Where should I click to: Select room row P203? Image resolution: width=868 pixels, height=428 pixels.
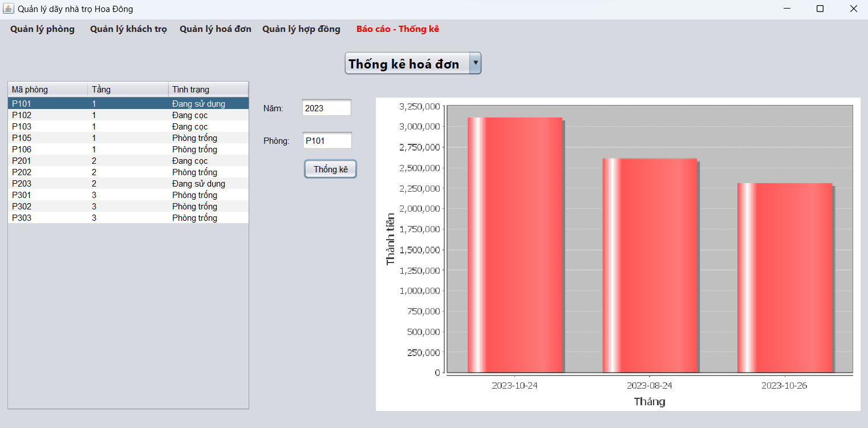coord(128,184)
